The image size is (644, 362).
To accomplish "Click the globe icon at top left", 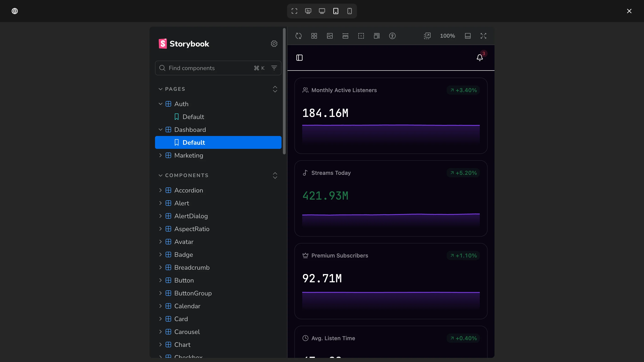I will [15, 11].
